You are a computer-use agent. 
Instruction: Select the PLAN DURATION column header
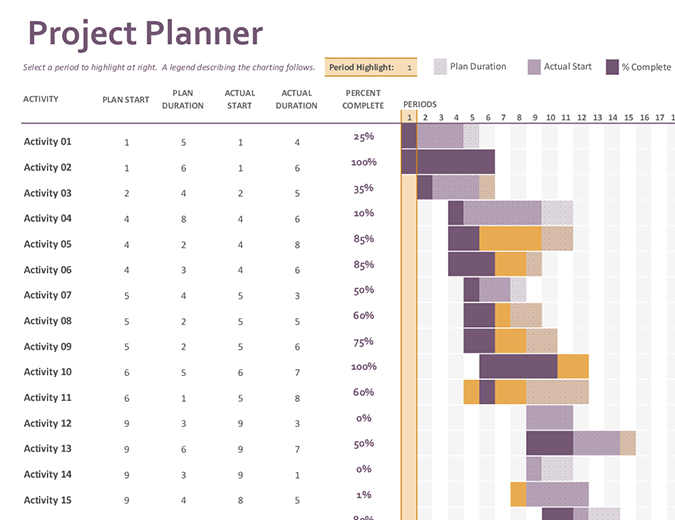(183, 99)
